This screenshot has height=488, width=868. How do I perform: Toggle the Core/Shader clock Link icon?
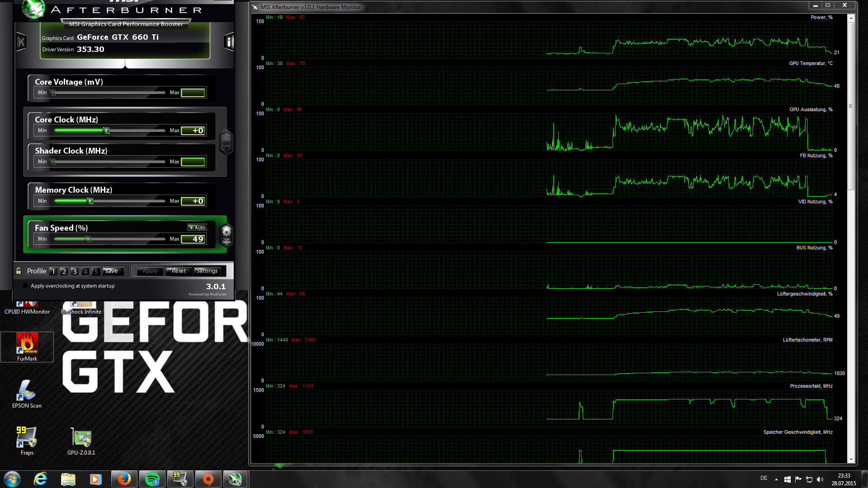click(x=226, y=142)
